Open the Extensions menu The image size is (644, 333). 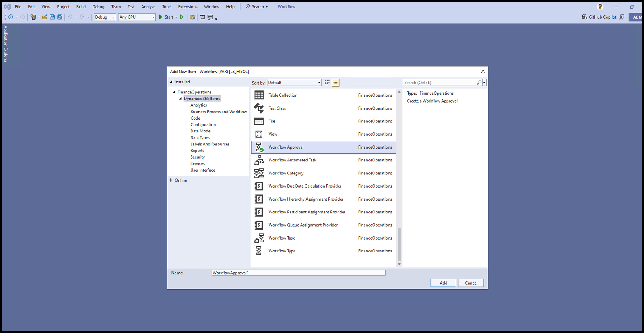pyautogui.click(x=188, y=6)
